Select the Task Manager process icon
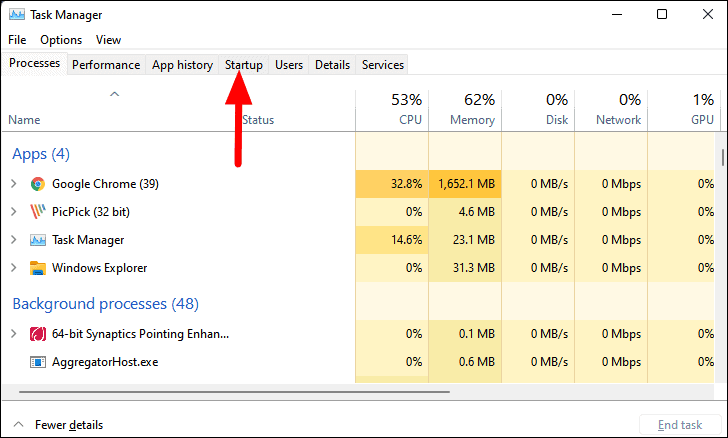The image size is (728, 438). coord(38,240)
